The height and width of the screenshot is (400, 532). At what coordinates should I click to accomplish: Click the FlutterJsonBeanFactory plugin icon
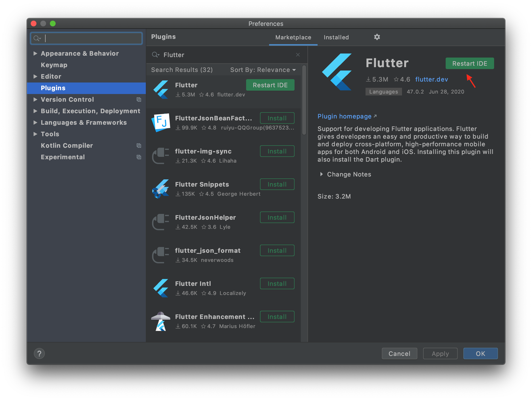[161, 123]
